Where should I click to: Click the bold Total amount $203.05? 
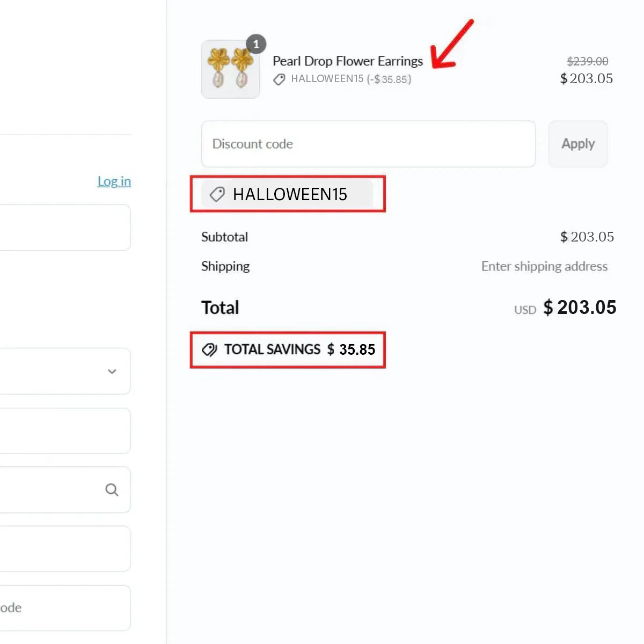coord(580,308)
